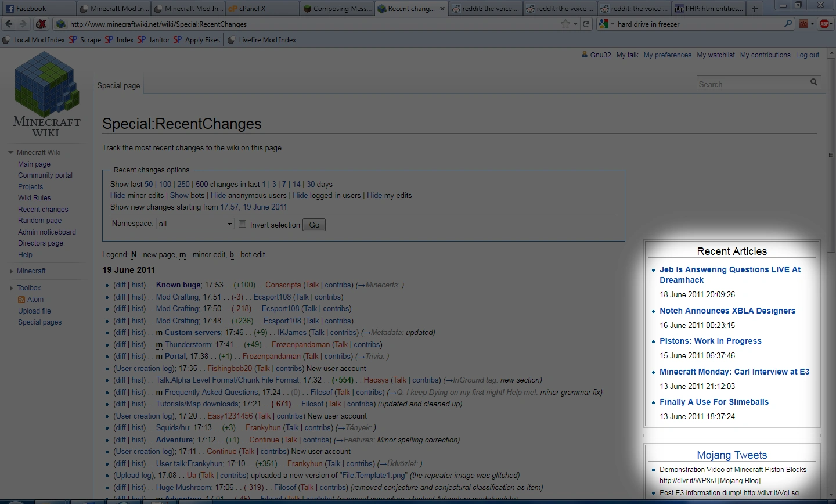The width and height of the screenshot is (836, 504).
Task: Open the bookmark star dropdown arrow
Action: coord(575,24)
